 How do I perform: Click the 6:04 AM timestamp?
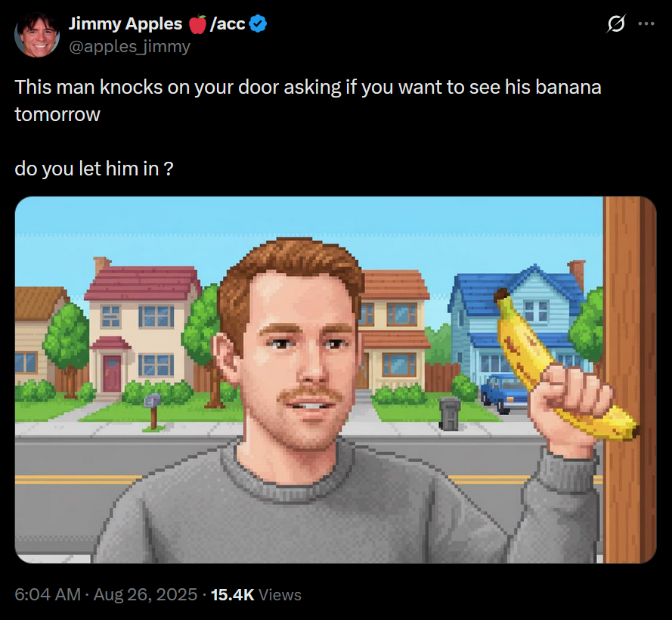click(48, 595)
